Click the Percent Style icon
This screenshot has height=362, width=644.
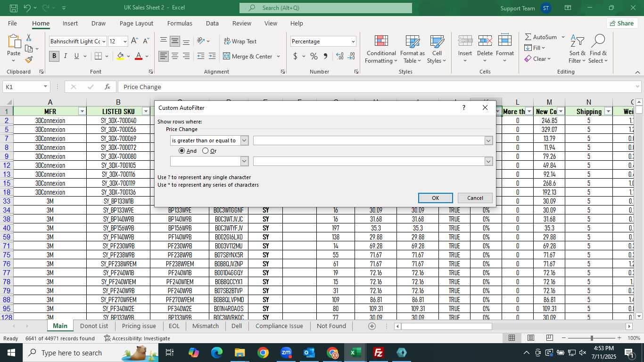click(314, 56)
